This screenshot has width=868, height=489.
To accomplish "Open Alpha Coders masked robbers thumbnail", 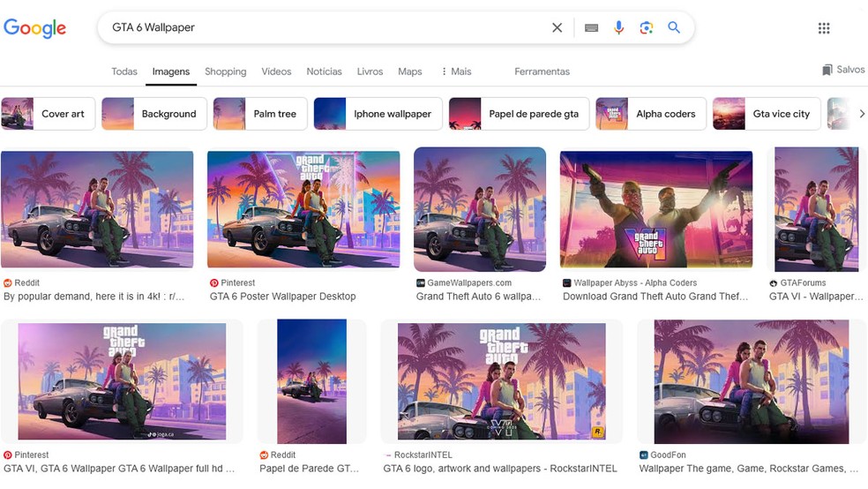I will point(656,209).
